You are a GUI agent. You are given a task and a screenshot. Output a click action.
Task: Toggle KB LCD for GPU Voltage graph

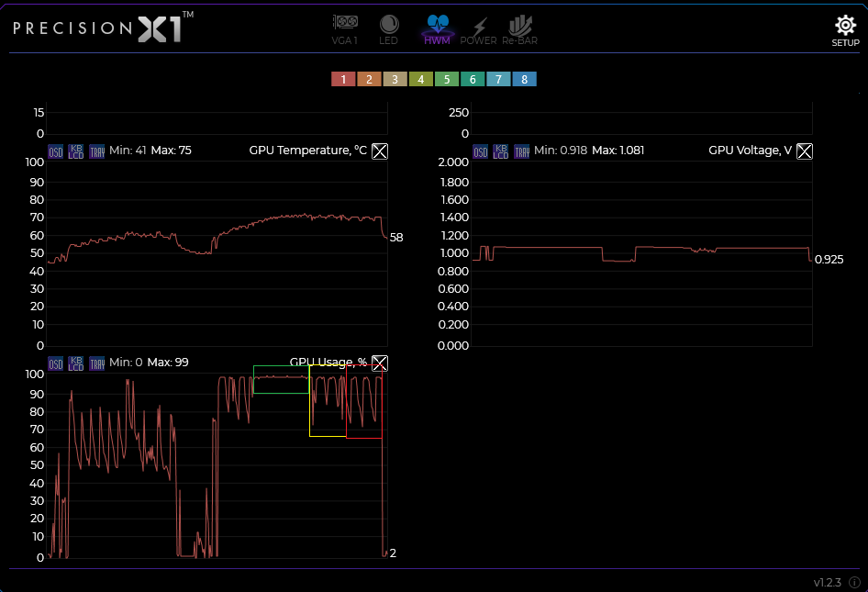click(x=500, y=151)
